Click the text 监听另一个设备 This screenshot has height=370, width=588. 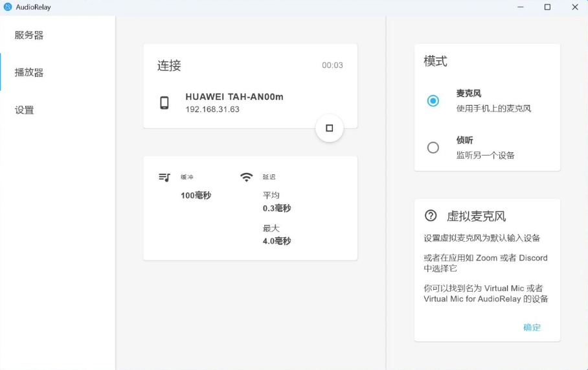(x=485, y=156)
